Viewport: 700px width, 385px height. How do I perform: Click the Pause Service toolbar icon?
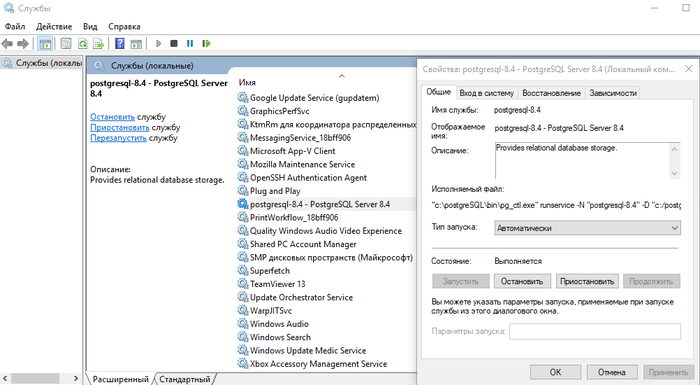pyautogui.click(x=190, y=43)
